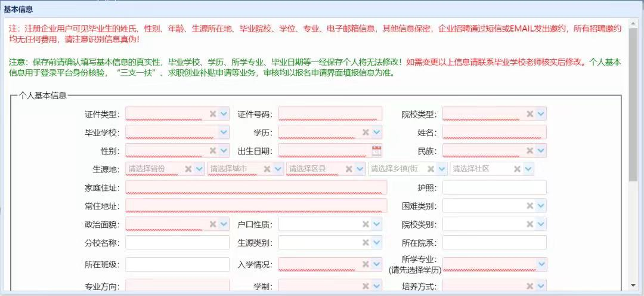Clear the 请选择乡镇 selection X icon
This screenshot has width=644, height=296.
(x=431, y=168)
